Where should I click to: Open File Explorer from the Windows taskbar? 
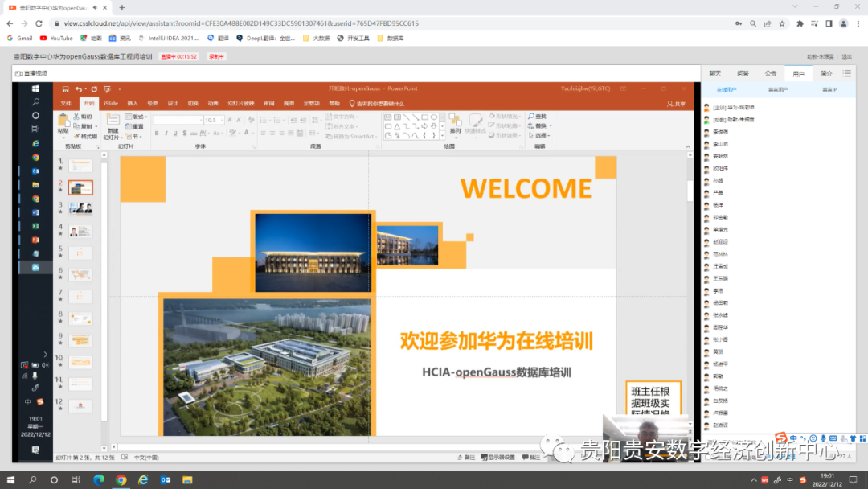click(187, 480)
